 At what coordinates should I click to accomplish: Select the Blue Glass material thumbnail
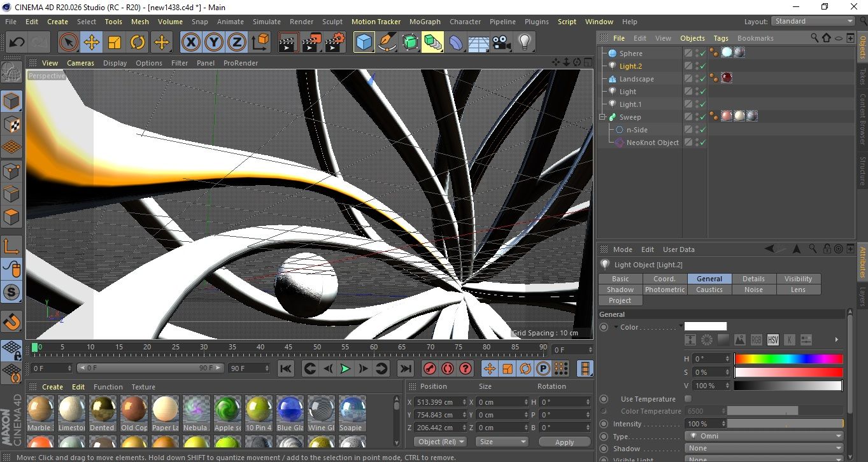click(x=290, y=409)
